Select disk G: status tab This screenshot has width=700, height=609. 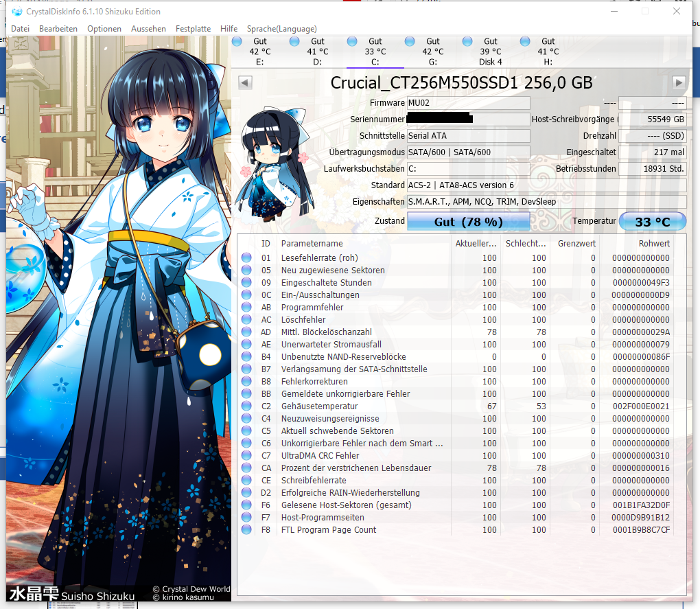tap(432, 51)
